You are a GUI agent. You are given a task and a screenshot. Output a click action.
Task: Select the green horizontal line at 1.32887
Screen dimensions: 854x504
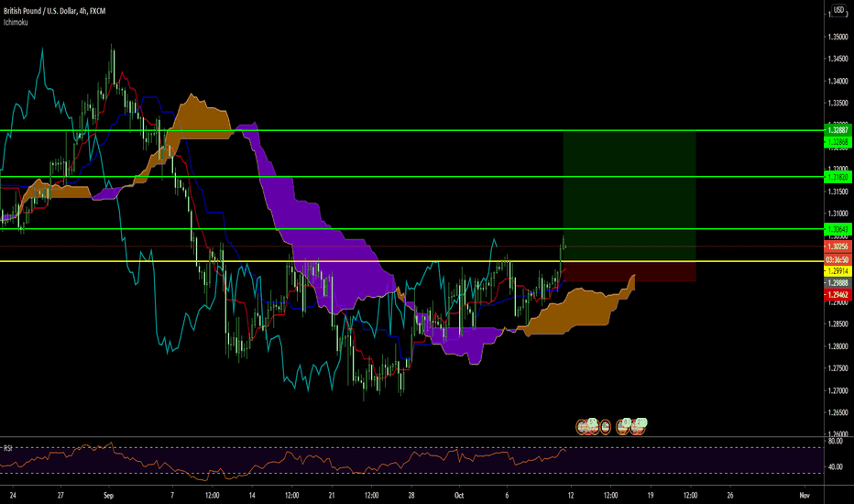tap(411, 130)
